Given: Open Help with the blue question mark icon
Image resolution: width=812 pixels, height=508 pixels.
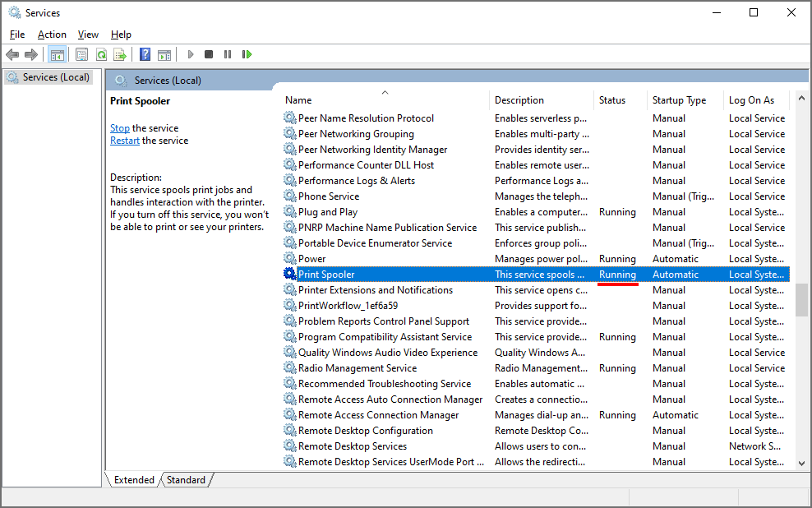Looking at the screenshot, I should pos(145,54).
